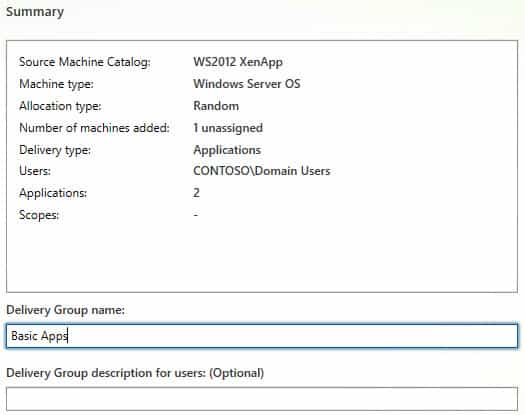Select the Applications delivery type value
Viewport: 525px width, 415px height.
tap(227, 150)
